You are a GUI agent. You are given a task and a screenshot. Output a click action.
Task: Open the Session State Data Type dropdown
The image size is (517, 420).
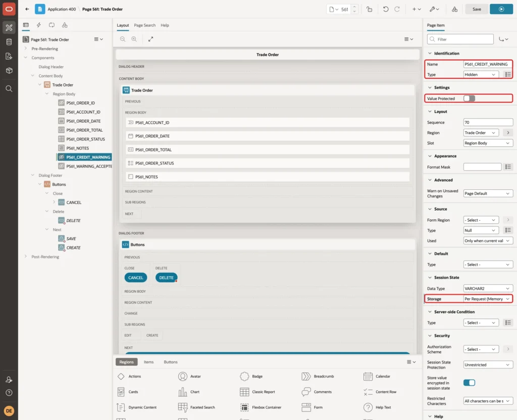488,288
